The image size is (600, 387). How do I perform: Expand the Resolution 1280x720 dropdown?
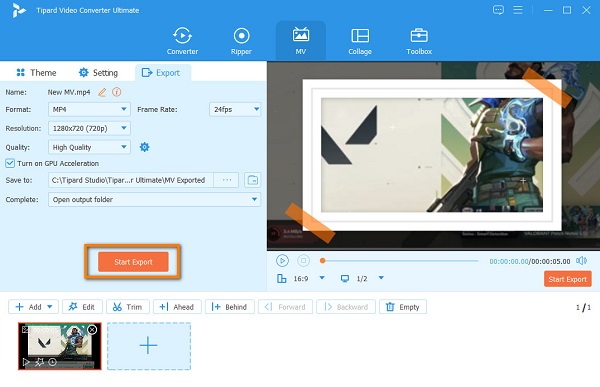pos(89,128)
